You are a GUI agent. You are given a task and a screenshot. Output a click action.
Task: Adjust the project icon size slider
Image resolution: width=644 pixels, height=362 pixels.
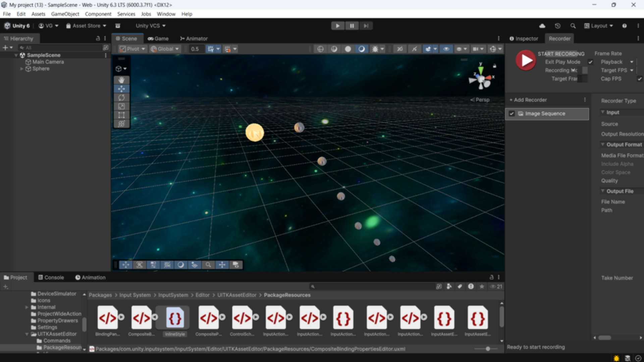click(488, 349)
